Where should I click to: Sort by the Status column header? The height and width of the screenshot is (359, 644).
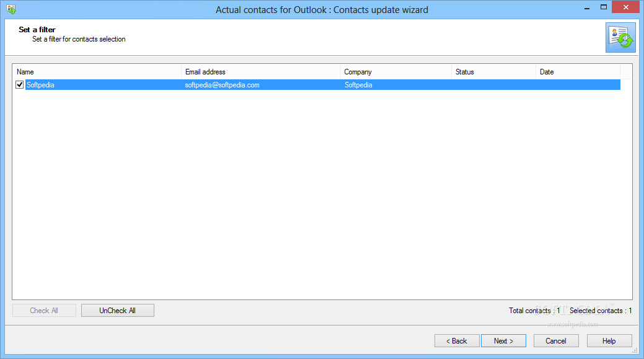[493, 71]
